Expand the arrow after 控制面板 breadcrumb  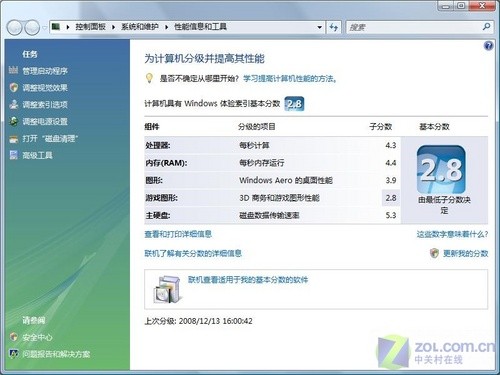click(x=113, y=27)
